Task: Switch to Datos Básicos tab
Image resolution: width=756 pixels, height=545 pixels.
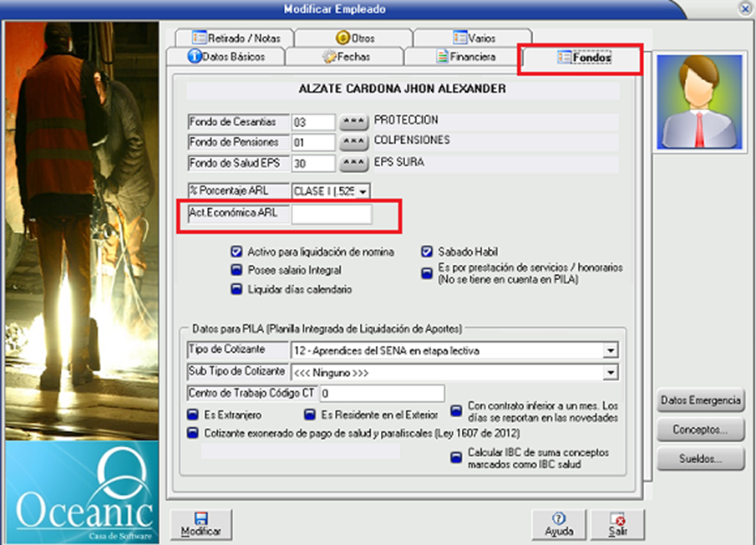Action: pyautogui.click(x=226, y=57)
